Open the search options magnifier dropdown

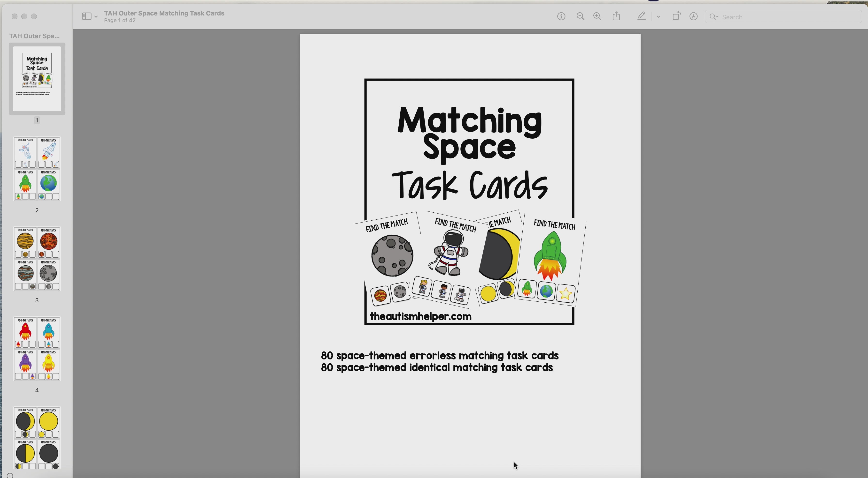pyautogui.click(x=714, y=16)
